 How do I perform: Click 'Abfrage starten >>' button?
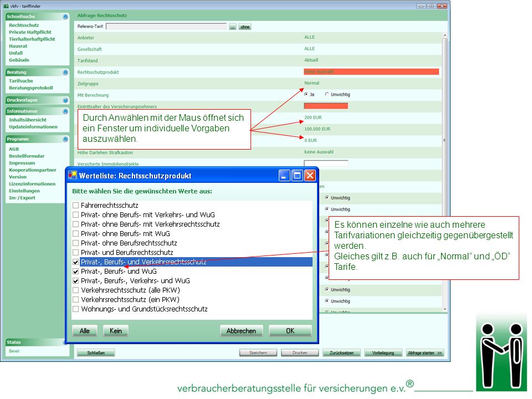coord(425,353)
